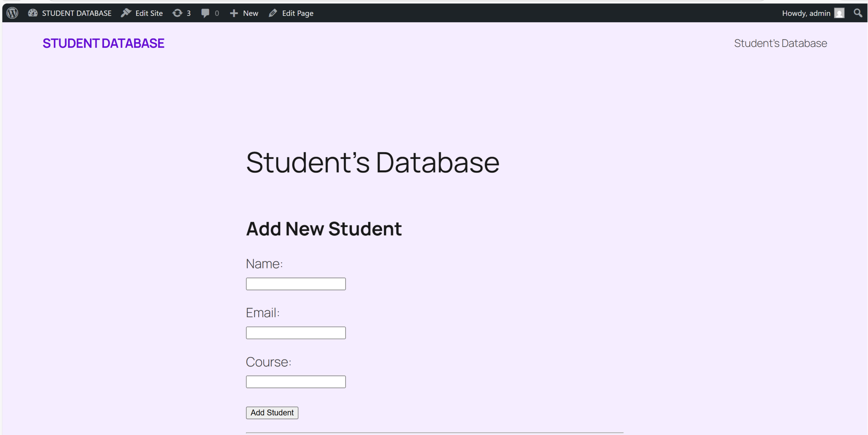This screenshot has width=868, height=435.
Task: Click the dashboard gauge icon beside site name
Action: click(x=33, y=13)
